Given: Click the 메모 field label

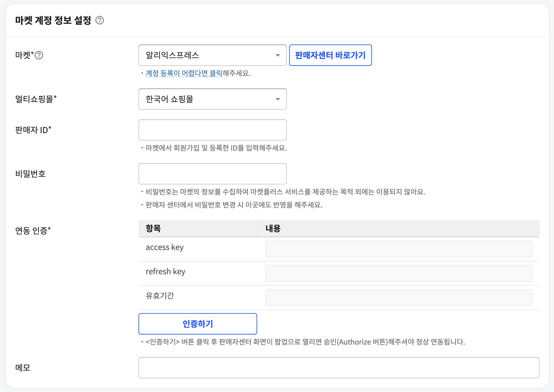Looking at the screenshot, I should click(23, 368).
